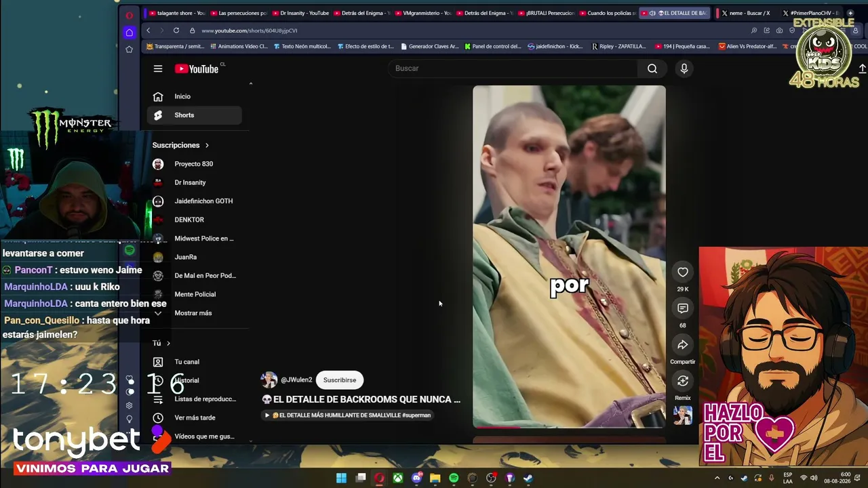
Task: Open File Explorer from the taskbar
Action: pyautogui.click(x=435, y=478)
